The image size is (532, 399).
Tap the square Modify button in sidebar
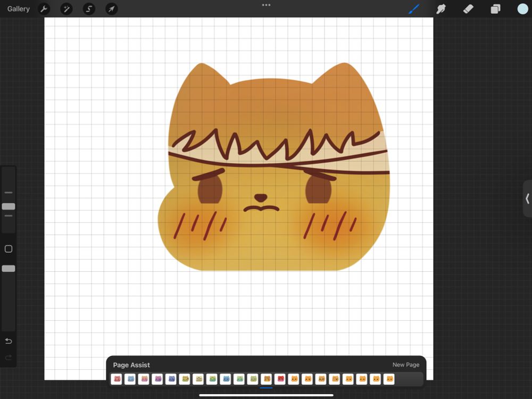[x=9, y=249]
